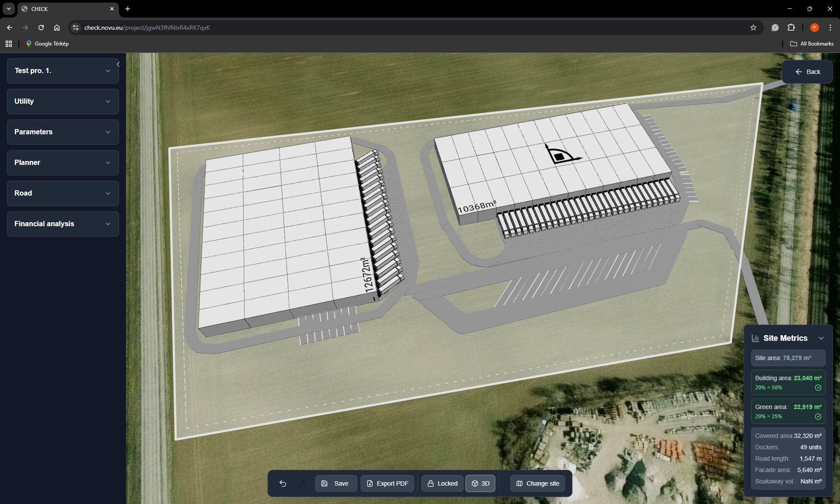Image resolution: width=840 pixels, height=504 pixels.
Task: Open the Google Térkép bookmark
Action: 47,44
